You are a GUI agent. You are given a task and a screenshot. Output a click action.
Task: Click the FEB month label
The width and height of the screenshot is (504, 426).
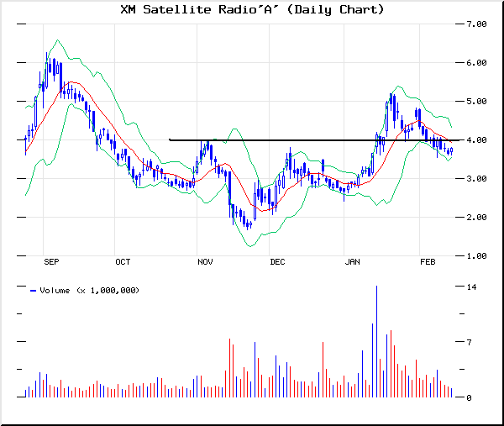(x=428, y=262)
